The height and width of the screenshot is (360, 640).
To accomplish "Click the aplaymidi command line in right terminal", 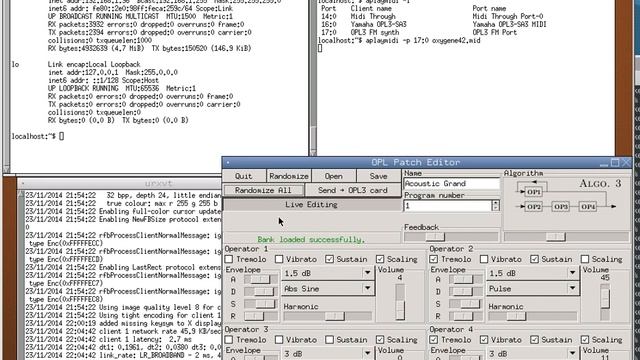I will tap(399, 40).
